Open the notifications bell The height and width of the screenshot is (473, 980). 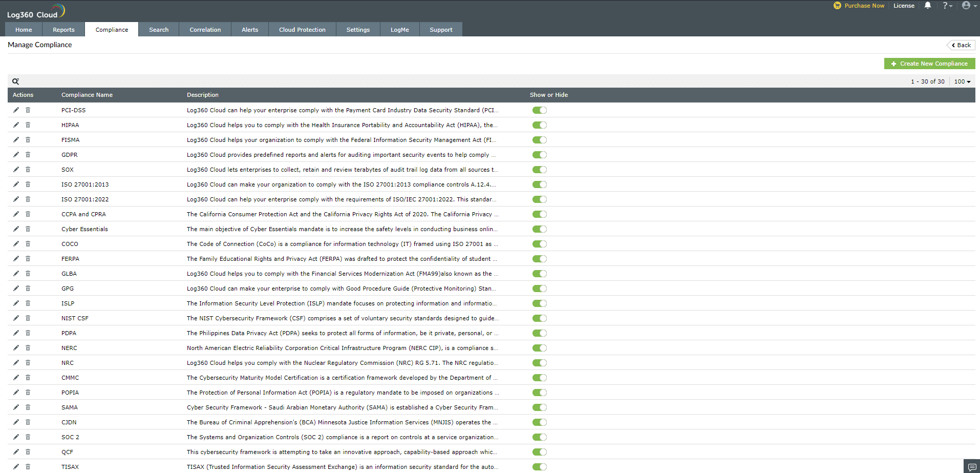928,6
